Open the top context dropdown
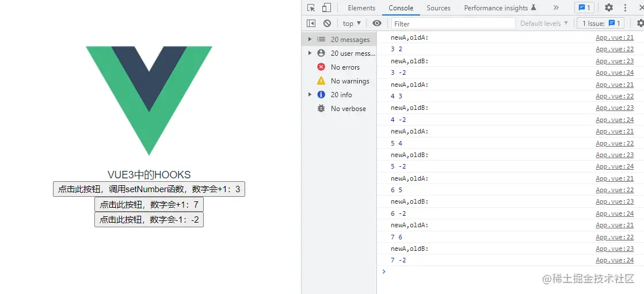This screenshot has height=294, width=644. (352, 24)
